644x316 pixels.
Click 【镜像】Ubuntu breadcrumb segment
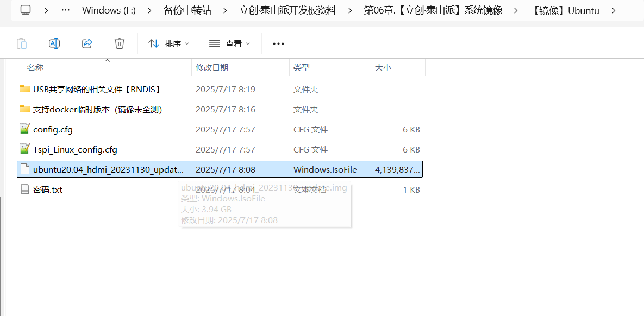pos(565,10)
